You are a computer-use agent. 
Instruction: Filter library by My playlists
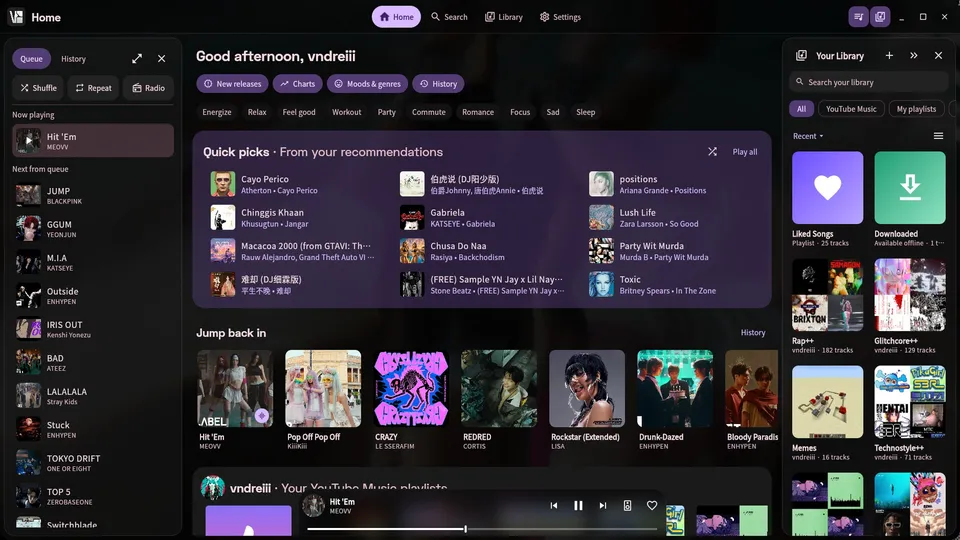point(916,109)
